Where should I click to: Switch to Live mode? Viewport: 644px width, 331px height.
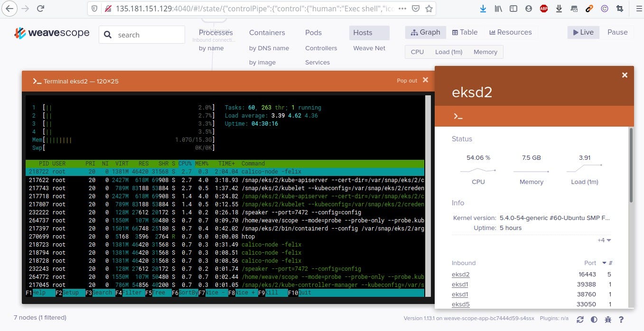click(583, 32)
